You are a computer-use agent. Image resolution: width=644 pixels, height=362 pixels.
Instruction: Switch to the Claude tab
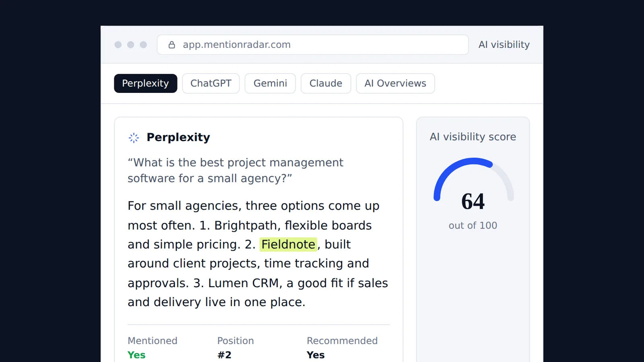coord(326,83)
